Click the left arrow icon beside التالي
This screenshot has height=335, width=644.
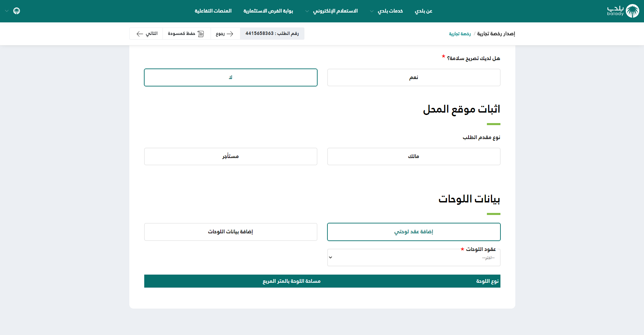139,34
